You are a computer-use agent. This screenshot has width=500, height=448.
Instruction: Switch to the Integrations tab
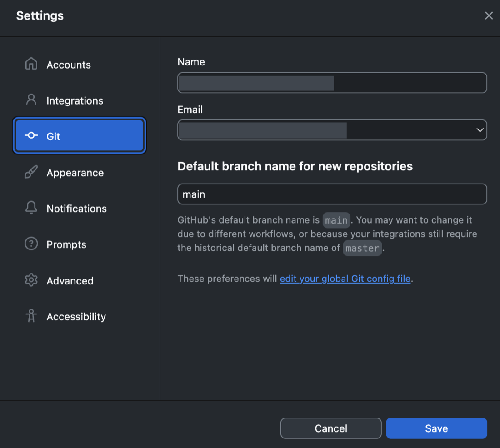pos(80,100)
